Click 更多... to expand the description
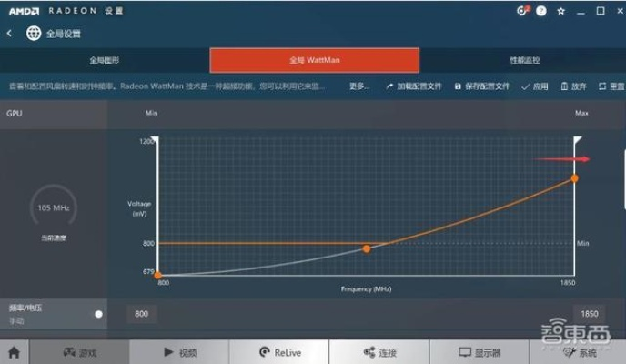The width and height of the screenshot is (626, 364). tap(359, 86)
